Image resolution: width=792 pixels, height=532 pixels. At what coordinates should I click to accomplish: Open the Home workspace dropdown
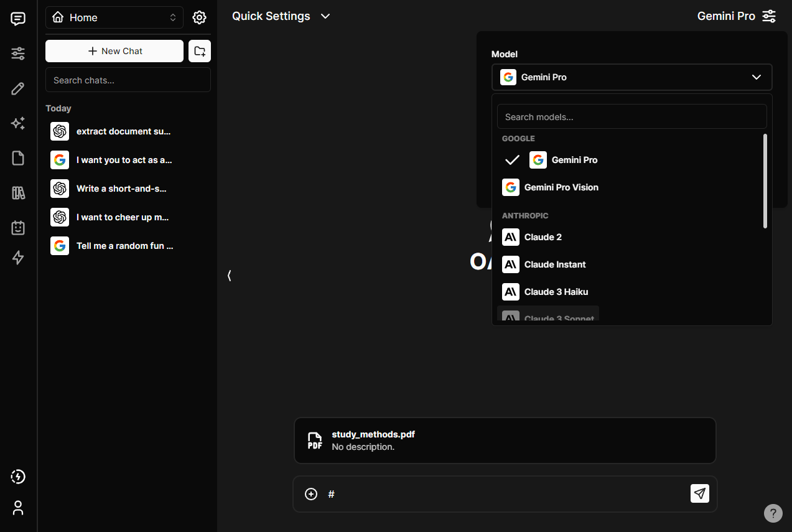coord(114,17)
